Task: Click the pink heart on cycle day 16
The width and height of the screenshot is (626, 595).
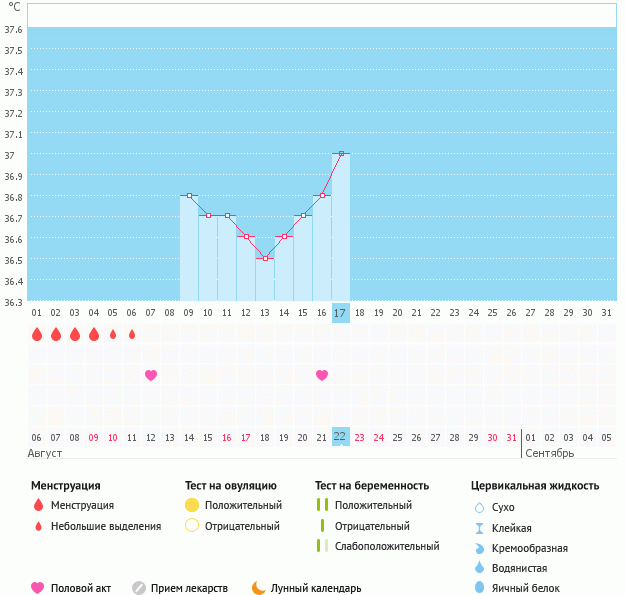Action: point(322,375)
